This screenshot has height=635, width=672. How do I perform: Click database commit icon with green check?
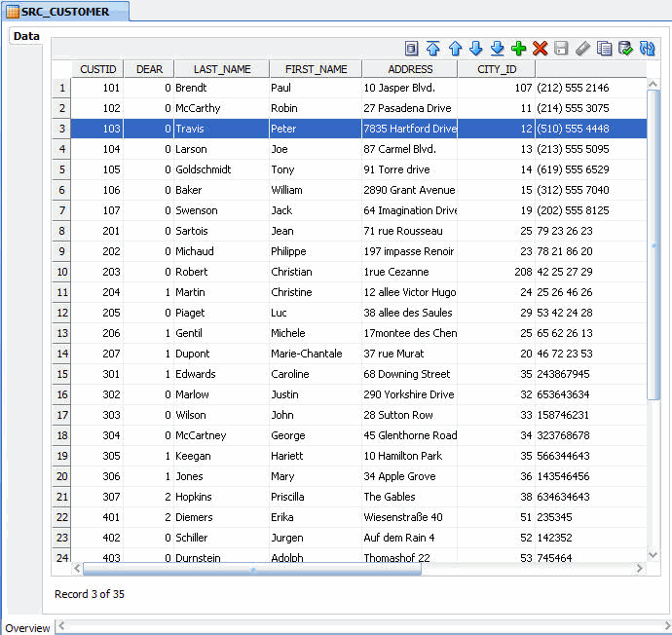coord(625,49)
